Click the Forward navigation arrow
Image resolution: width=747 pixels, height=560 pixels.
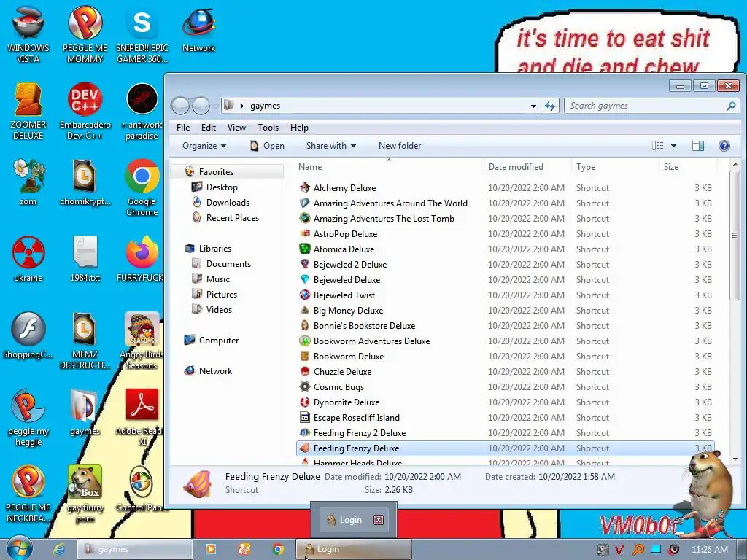201,106
